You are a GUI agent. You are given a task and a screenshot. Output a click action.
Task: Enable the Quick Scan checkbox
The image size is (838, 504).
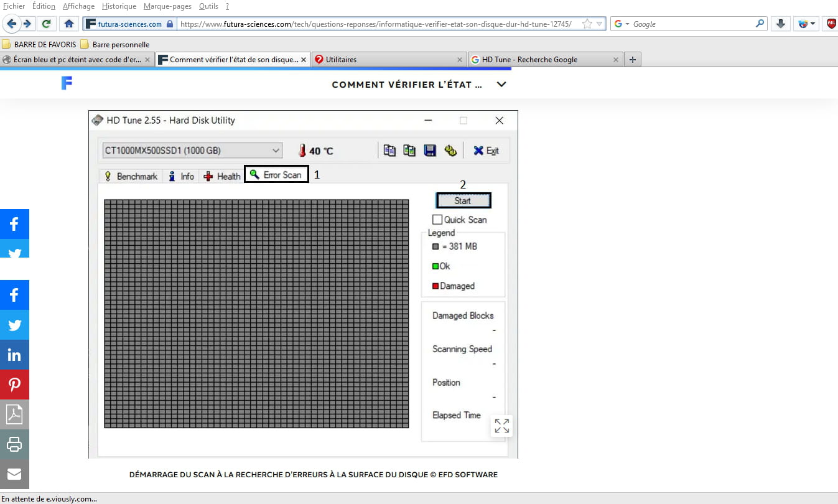point(437,220)
